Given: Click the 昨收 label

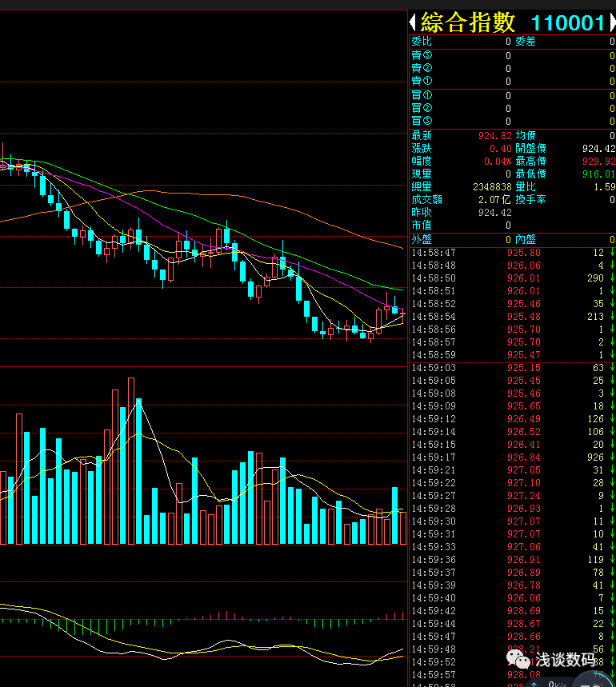Looking at the screenshot, I should [422, 213].
